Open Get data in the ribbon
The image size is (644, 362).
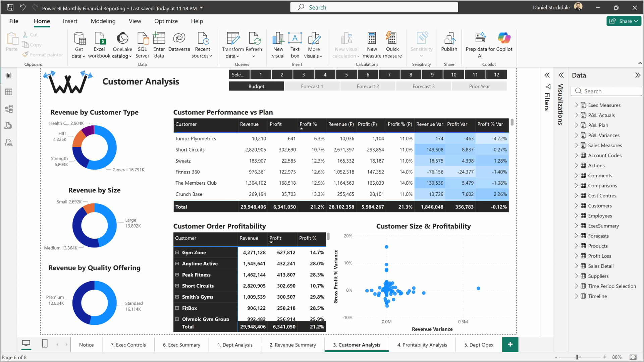coord(79,45)
